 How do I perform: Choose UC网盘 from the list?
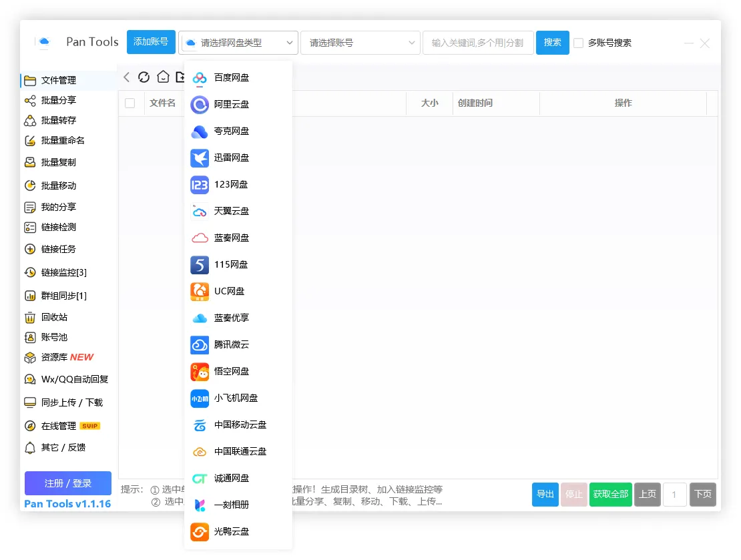(238, 291)
